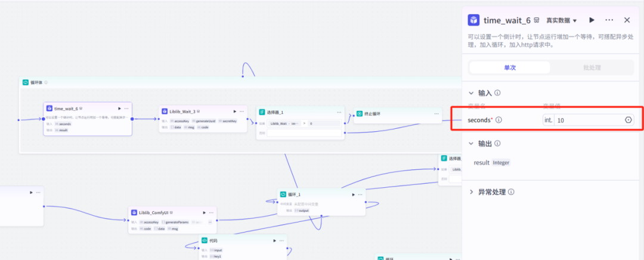Run the partially visible left-edge node
Image resolution: width=644 pixels, height=260 pixels.
(x=31, y=192)
